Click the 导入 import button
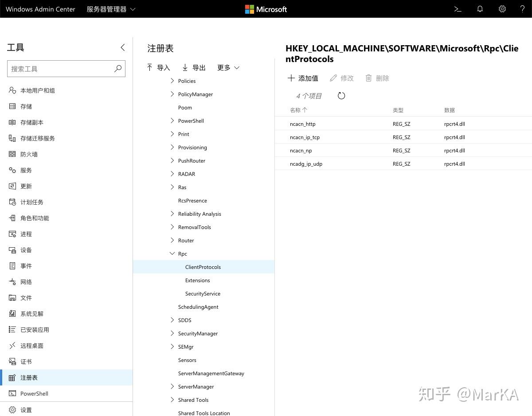532x416 pixels. pyautogui.click(x=158, y=67)
